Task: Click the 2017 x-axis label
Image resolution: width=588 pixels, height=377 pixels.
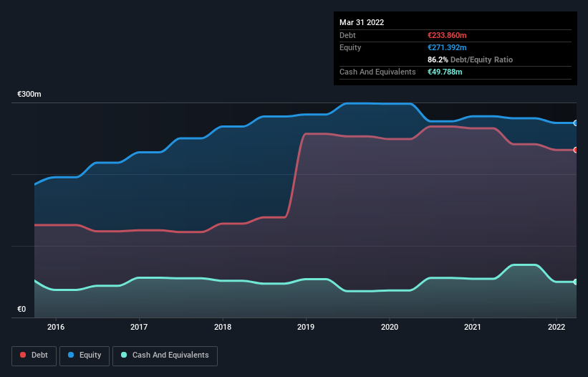Action: pos(139,327)
